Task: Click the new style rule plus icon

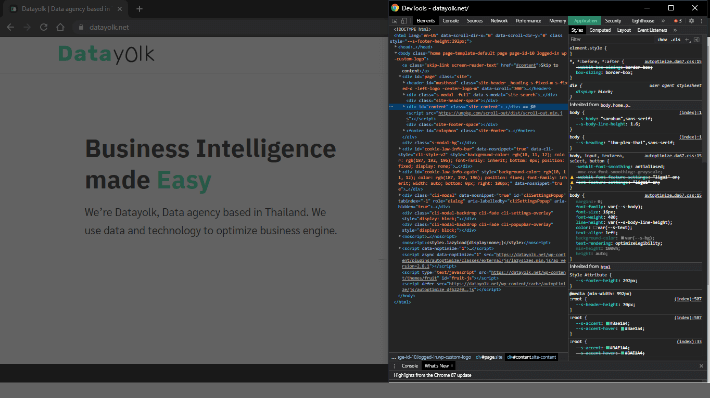Action: (x=687, y=40)
